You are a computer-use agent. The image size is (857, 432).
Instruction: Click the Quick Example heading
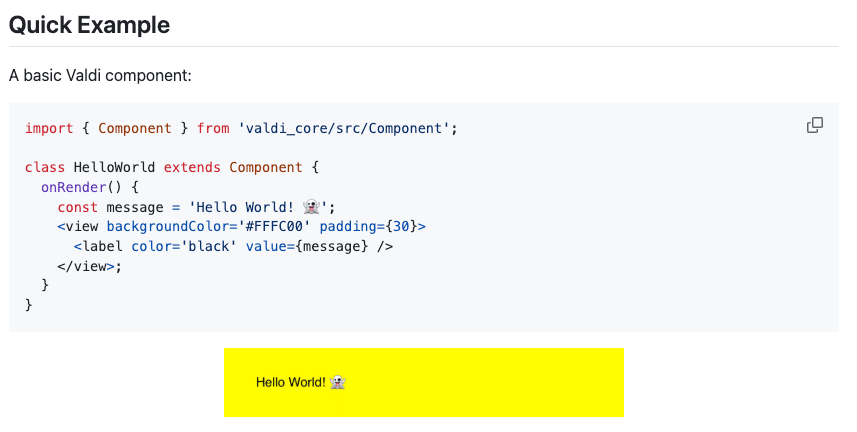pyautogui.click(x=89, y=26)
